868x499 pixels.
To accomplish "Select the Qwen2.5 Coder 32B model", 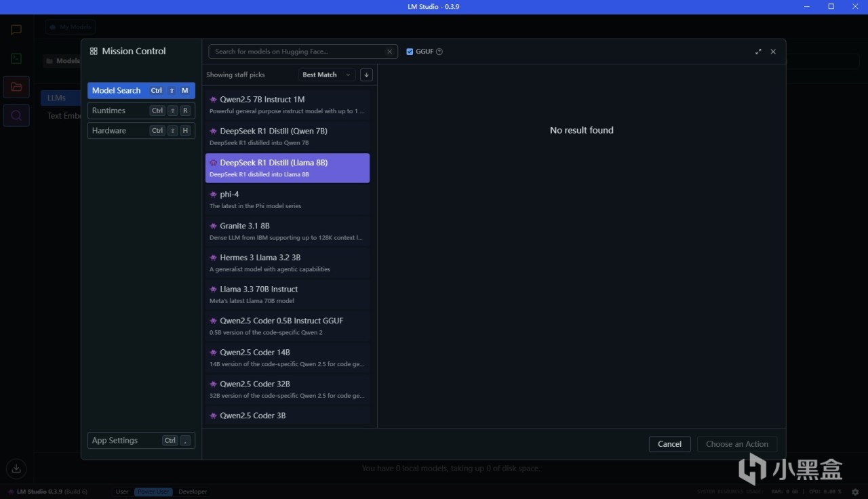I will point(288,389).
